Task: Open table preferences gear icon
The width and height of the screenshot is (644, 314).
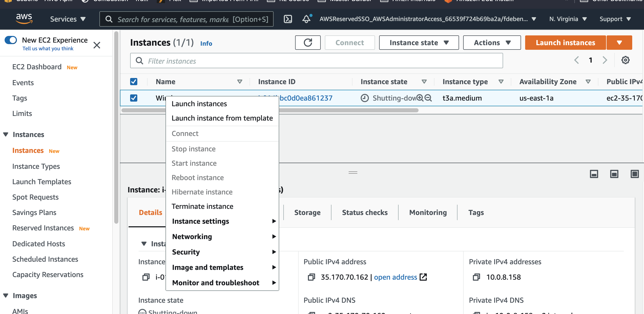Action: coord(625,60)
